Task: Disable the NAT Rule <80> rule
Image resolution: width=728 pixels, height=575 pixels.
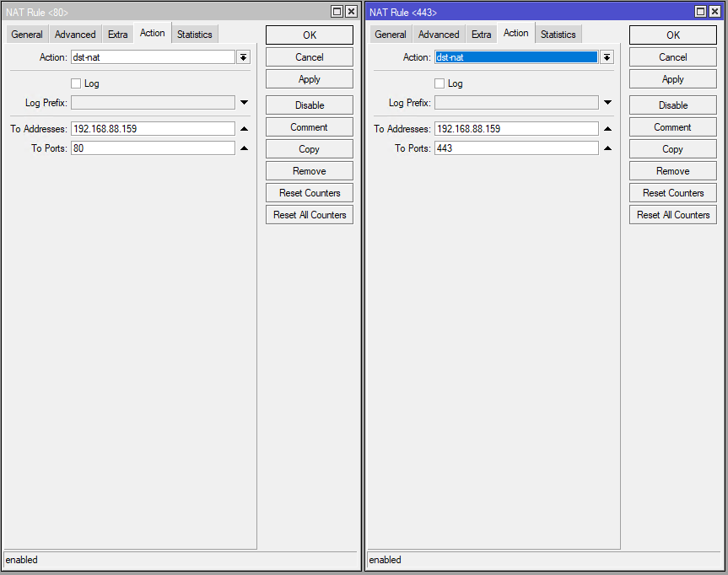Action: point(310,105)
